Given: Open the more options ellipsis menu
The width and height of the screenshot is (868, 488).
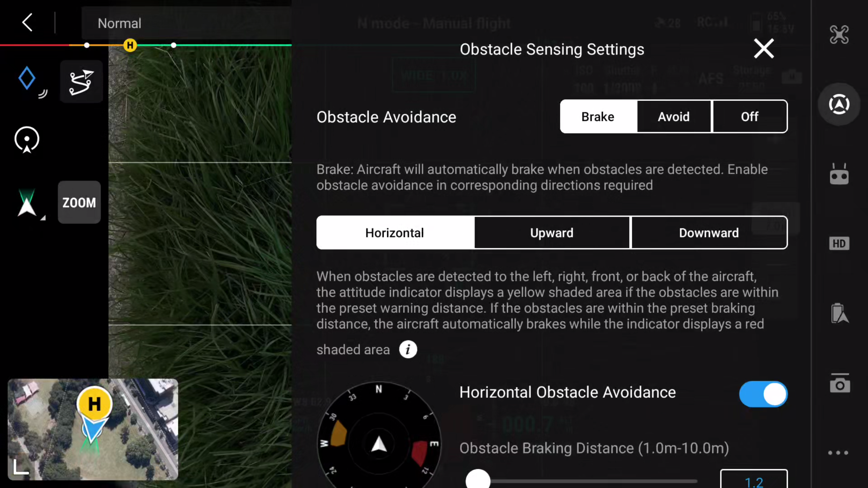Looking at the screenshot, I should point(838,453).
